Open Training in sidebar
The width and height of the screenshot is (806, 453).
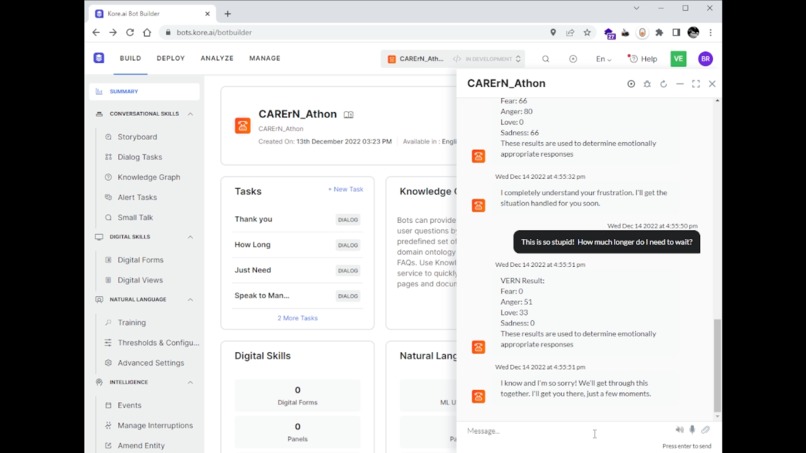coord(132,323)
